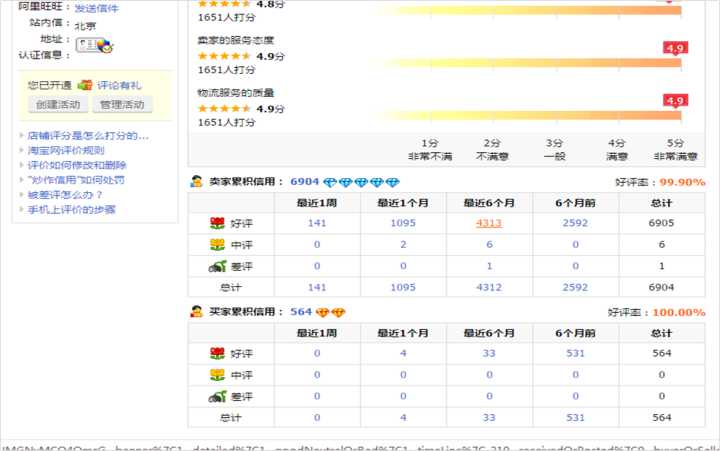Open the 发送信件 link
Image resolution: width=720 pixels, height=451 pixels.
(96, 8)
